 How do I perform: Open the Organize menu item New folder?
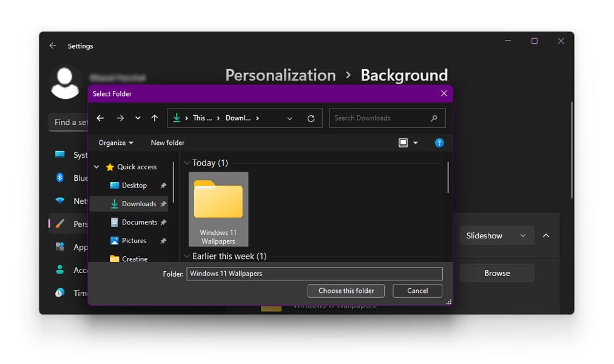167,143
